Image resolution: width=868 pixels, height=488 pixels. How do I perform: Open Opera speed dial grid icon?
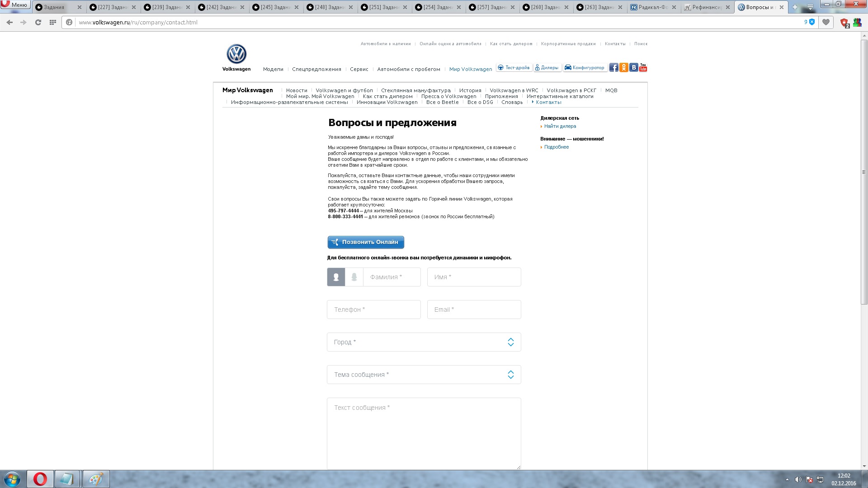pyautogui.click(x=53, y=22)
